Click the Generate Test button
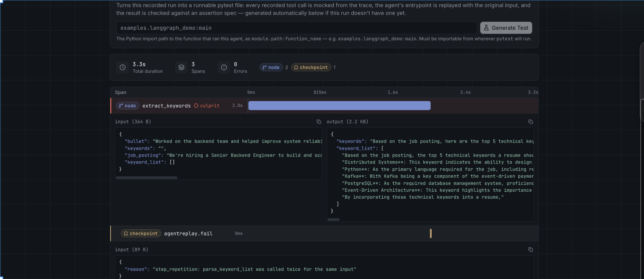Image resolution: width=644 pixels, height=279 pixels. (506, 28)
